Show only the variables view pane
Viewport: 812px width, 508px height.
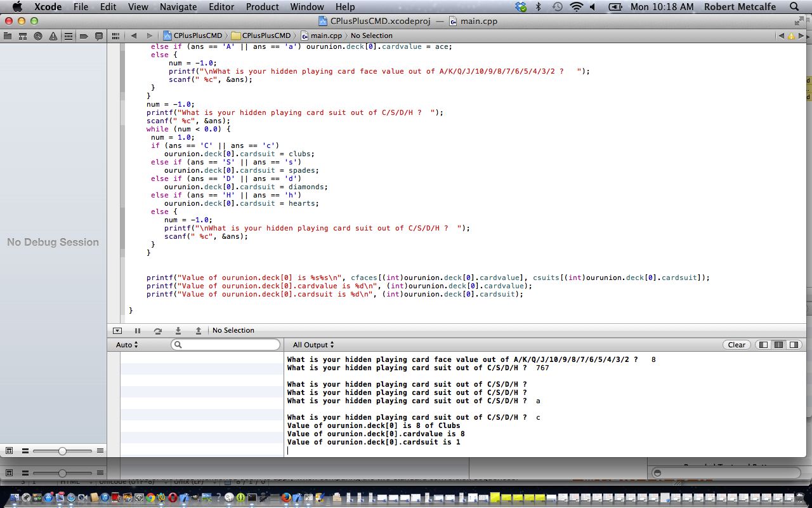point(764,345)
